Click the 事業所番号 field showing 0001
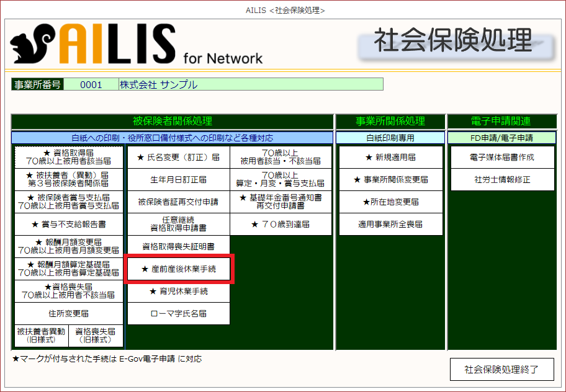The image size is (566, 392). (x=91, y=85)
